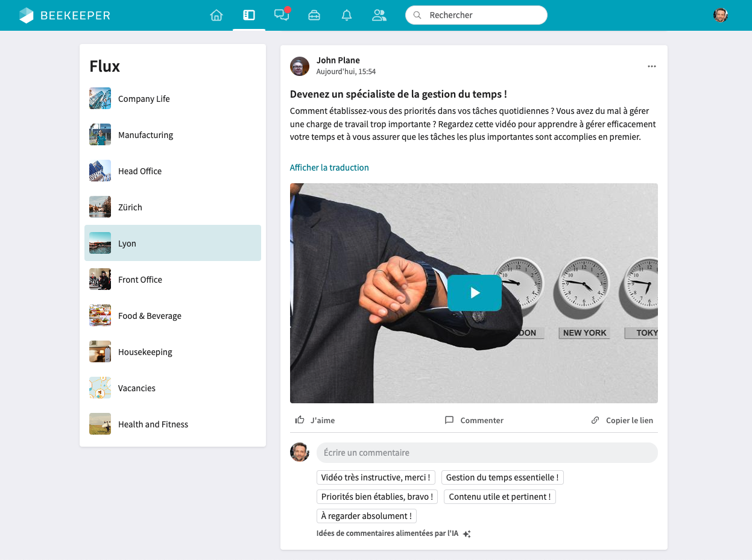Select the Flux streams icon in navbar
The image size is (752, 560).
point(249,15)
